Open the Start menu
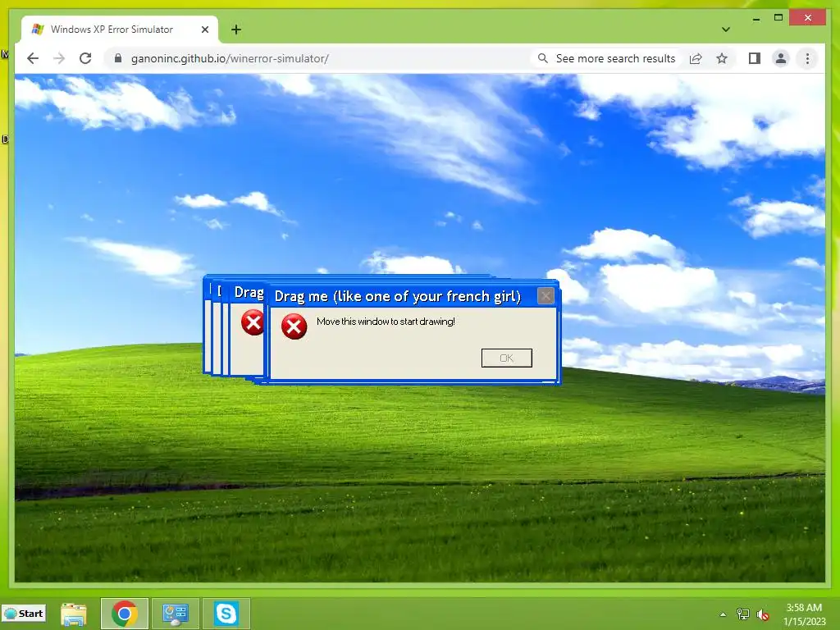The height and width of the screenshot is (630, 840). [24, 614]
